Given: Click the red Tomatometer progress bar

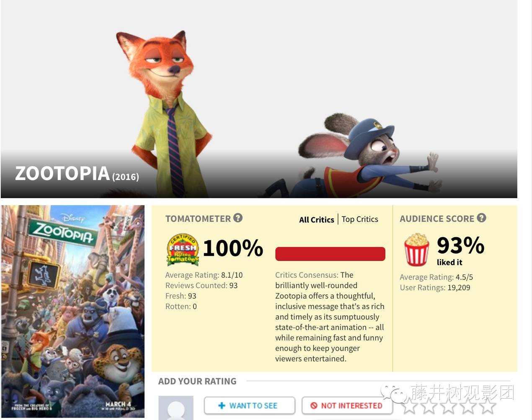Looking at the screenshot, I should 330,254.
